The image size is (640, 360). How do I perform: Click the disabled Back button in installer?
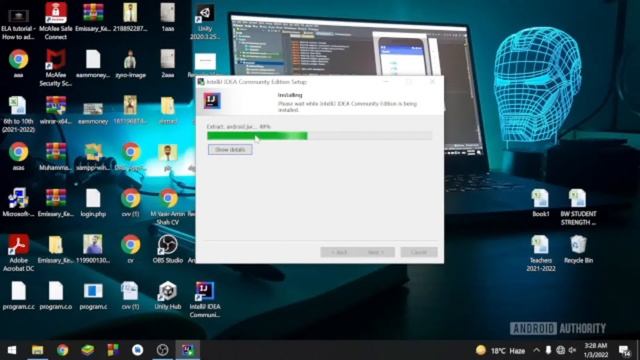coord(339,252)
